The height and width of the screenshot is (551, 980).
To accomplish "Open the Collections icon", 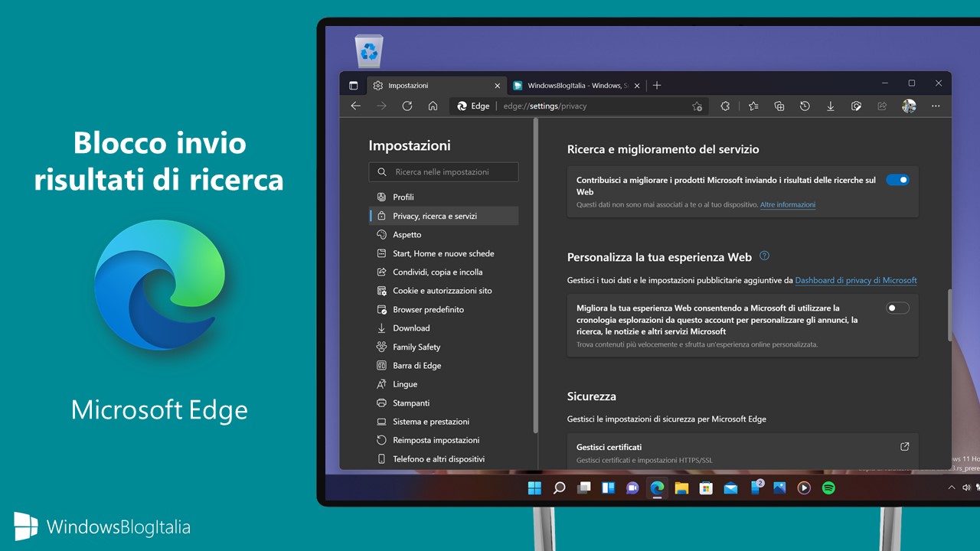I will click(779, 106).
